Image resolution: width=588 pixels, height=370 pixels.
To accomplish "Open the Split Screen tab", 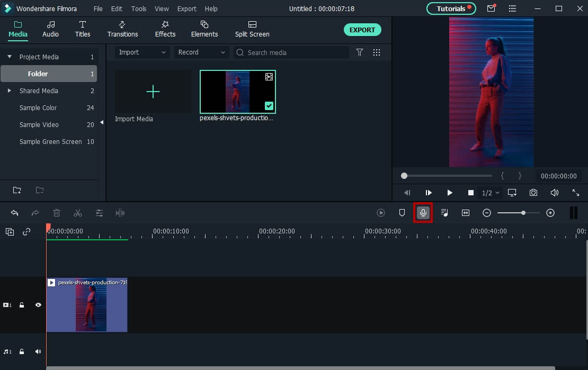I will (x=252, y=29).
